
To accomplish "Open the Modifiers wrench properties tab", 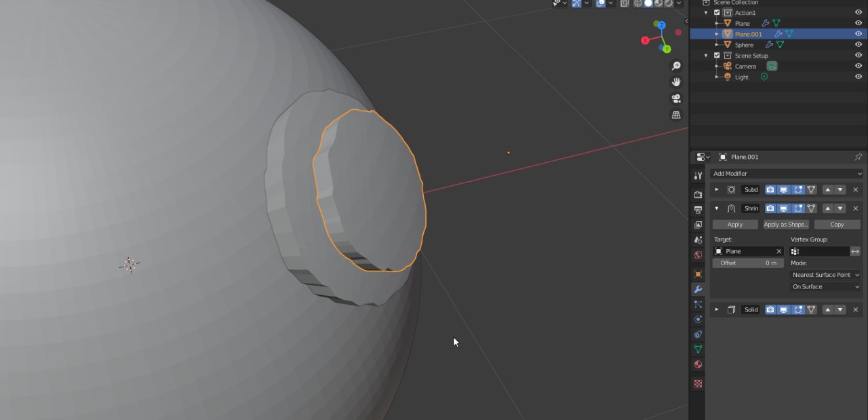I will pos(698,290).
